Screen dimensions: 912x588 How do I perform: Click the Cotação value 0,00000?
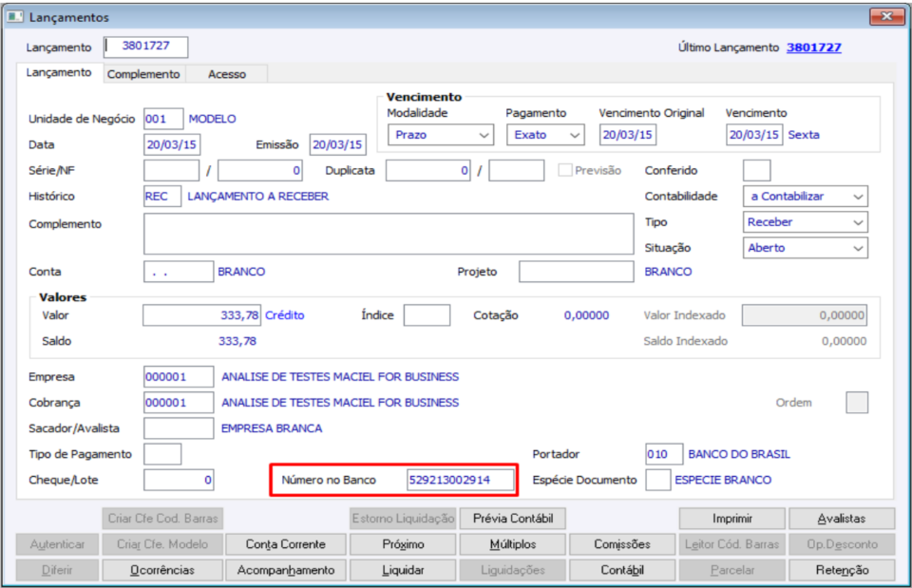coord(586,315)
